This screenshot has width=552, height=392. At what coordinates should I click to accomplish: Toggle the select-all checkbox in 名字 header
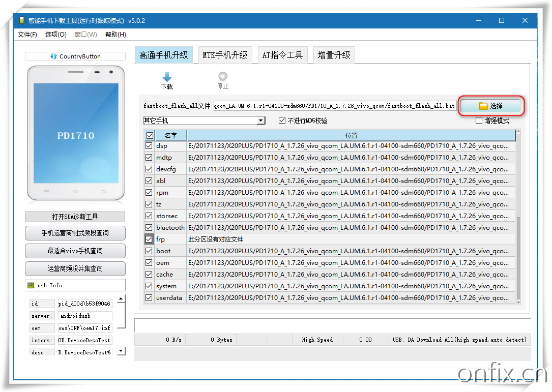149,135
